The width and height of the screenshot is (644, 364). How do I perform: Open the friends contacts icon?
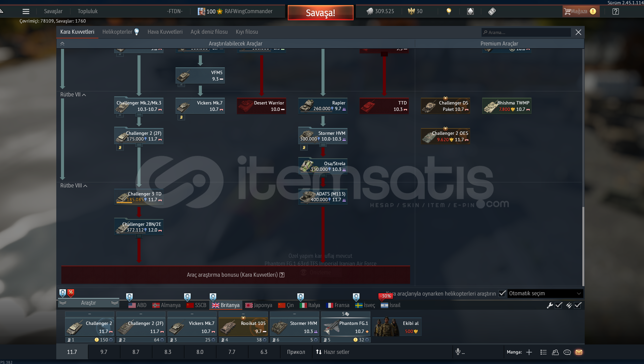click(555, 352)
